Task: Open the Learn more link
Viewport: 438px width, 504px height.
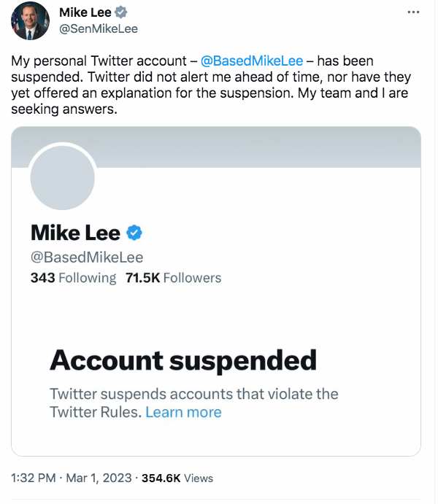Action: (183, 412)
